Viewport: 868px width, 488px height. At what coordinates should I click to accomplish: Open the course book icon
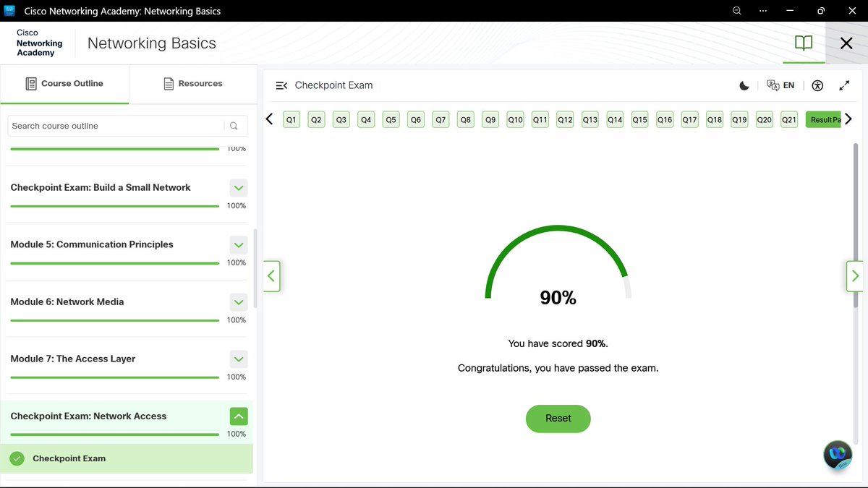click(804, 43)
